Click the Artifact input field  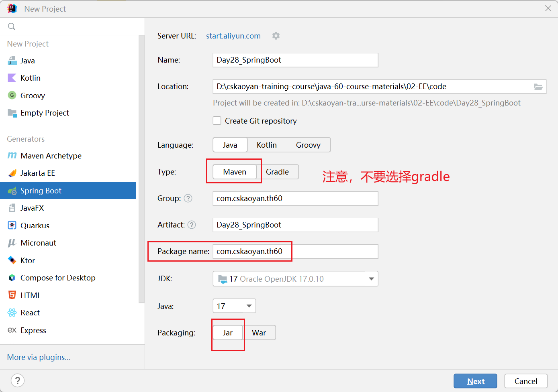tap(295, 225)
